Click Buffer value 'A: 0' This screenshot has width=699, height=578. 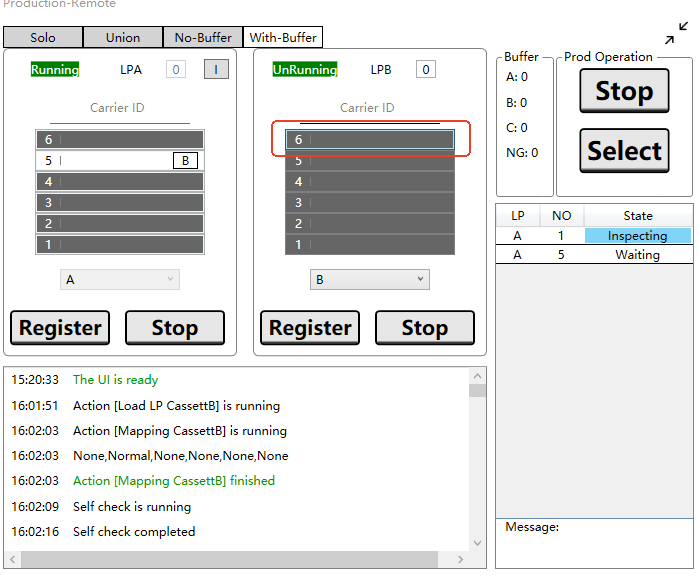[x=517, y=77]
